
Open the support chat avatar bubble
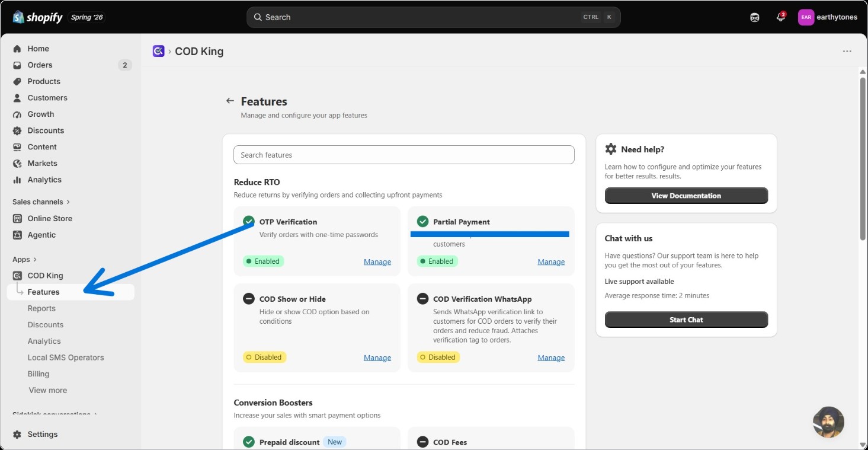tap(828, 422)
